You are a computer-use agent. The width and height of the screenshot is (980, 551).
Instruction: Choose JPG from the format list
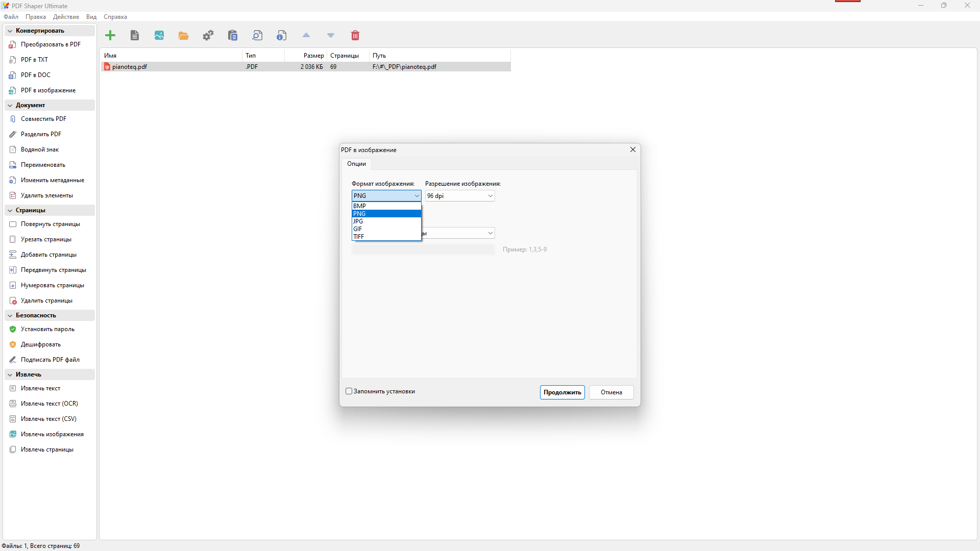(386, 221)
